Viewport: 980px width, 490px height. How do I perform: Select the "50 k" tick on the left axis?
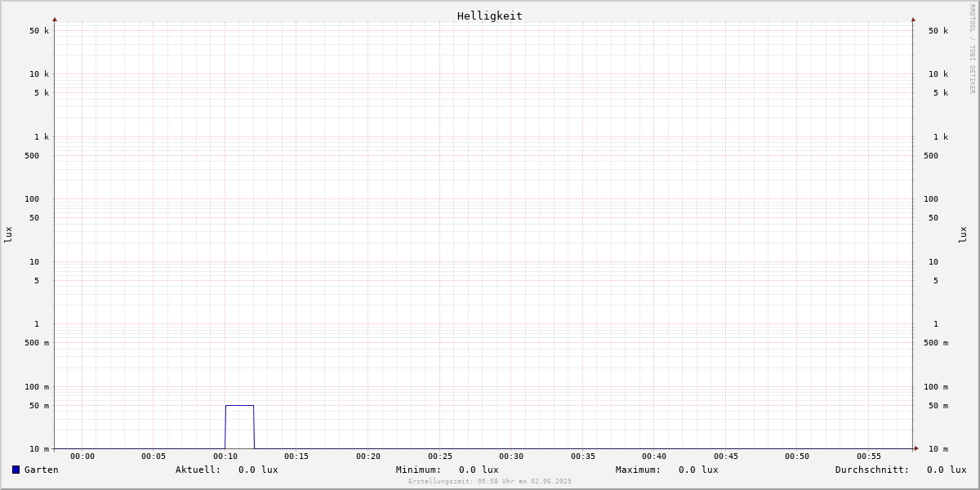[39, 31]
